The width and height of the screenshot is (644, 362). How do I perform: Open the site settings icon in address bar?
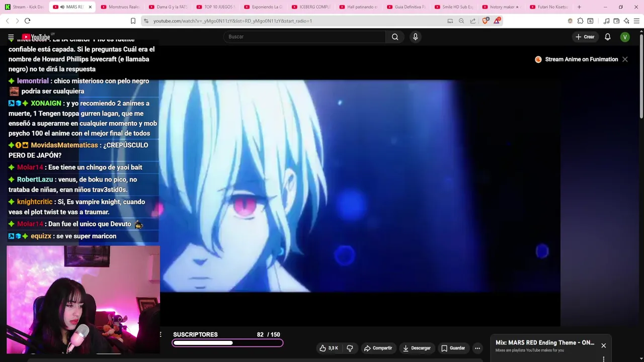coord(146,21)
